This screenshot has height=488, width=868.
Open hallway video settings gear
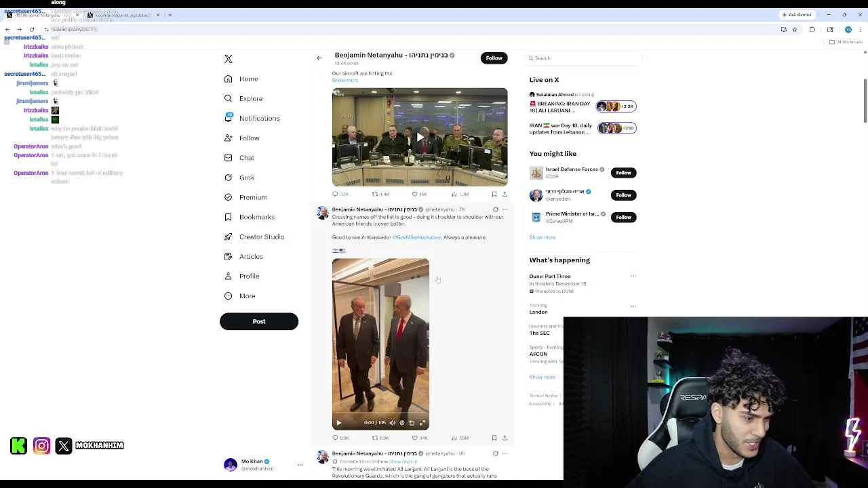(401, 423)
